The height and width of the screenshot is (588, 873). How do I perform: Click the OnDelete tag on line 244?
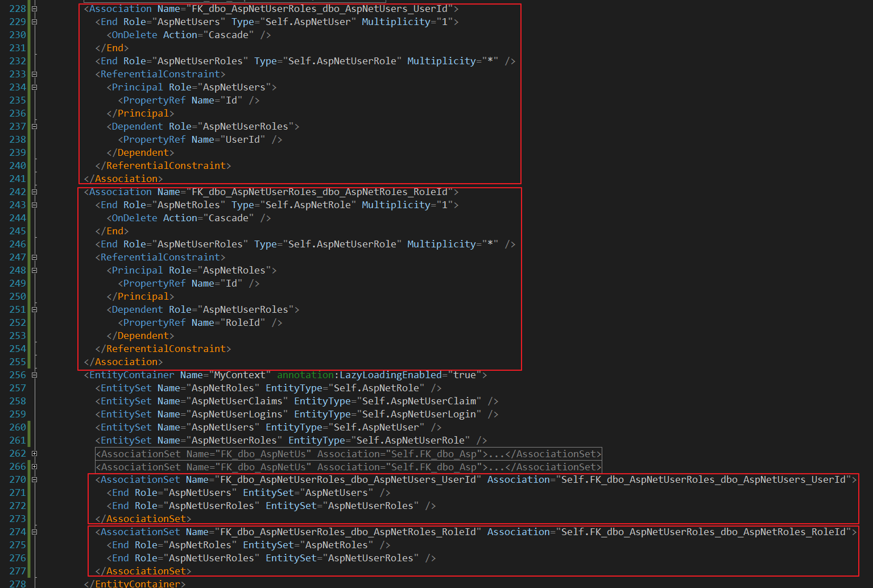pyautogui.click(x=135, y=218)
